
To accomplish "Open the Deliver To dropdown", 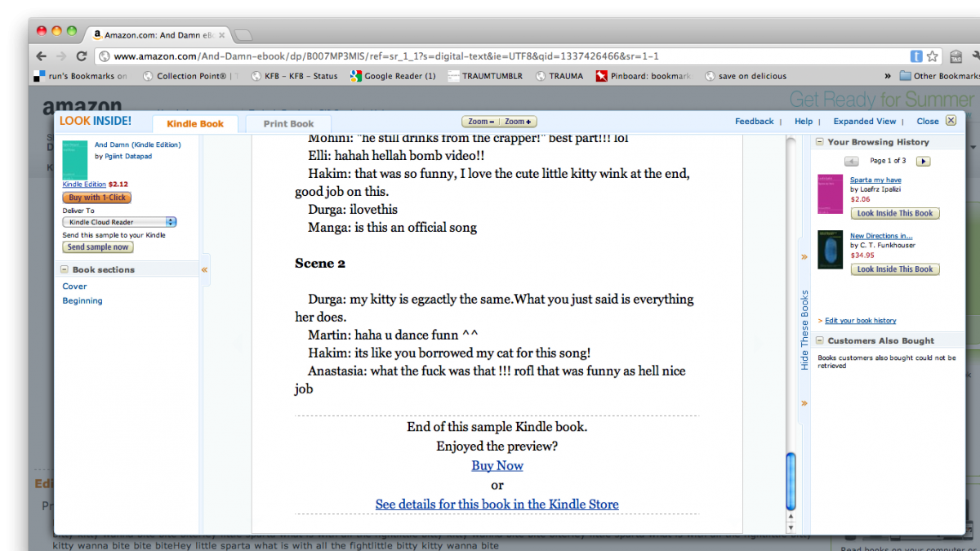I will pos(119,222).
